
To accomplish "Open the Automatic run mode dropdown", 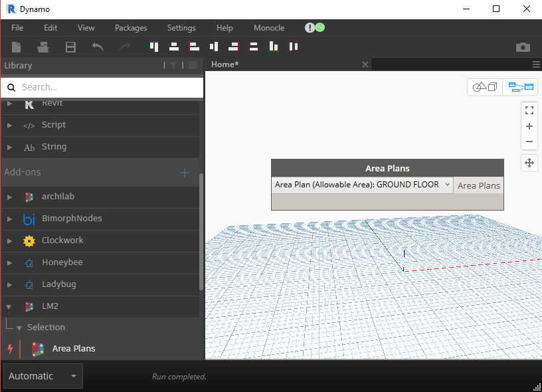I will click(x=41, y=375).
